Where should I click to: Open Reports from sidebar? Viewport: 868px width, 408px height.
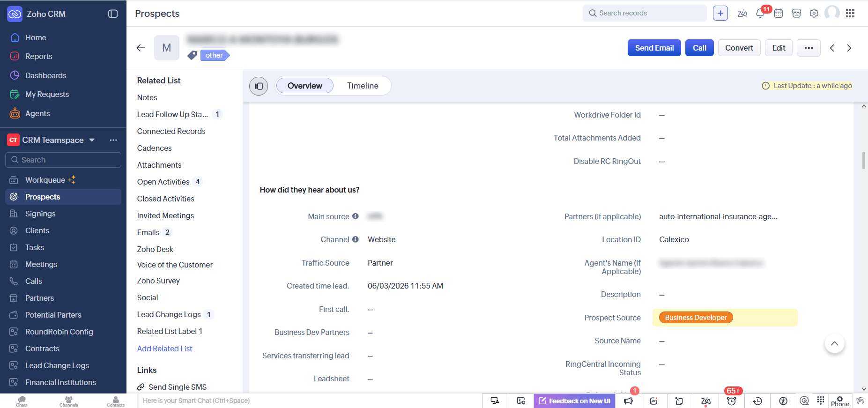(38, 56)
